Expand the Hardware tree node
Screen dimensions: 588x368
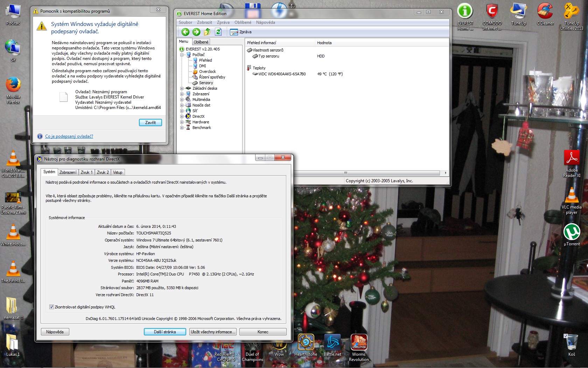click(182, 122)
